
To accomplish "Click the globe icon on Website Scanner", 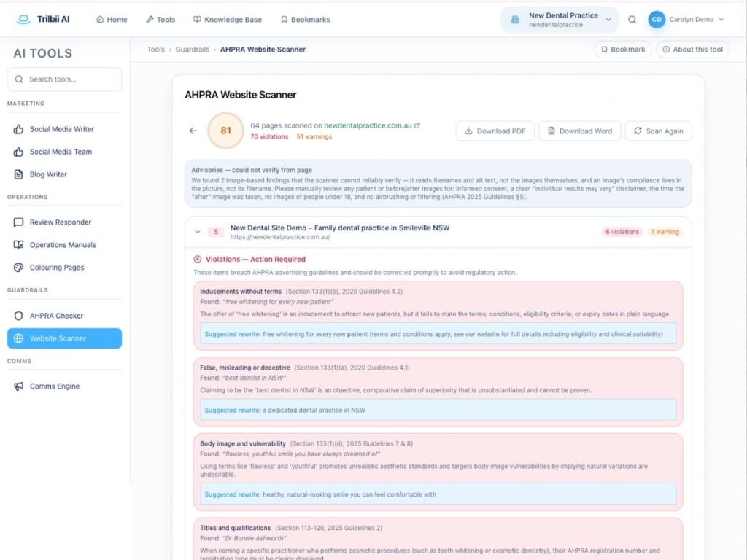I will click(x=18, y=338).
